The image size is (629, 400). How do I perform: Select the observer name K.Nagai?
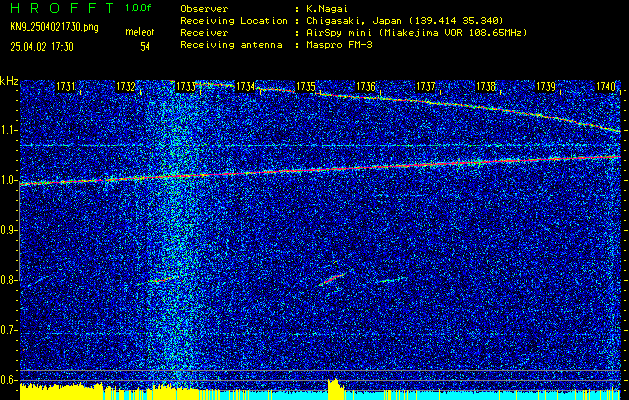click(x=325, y=9)
